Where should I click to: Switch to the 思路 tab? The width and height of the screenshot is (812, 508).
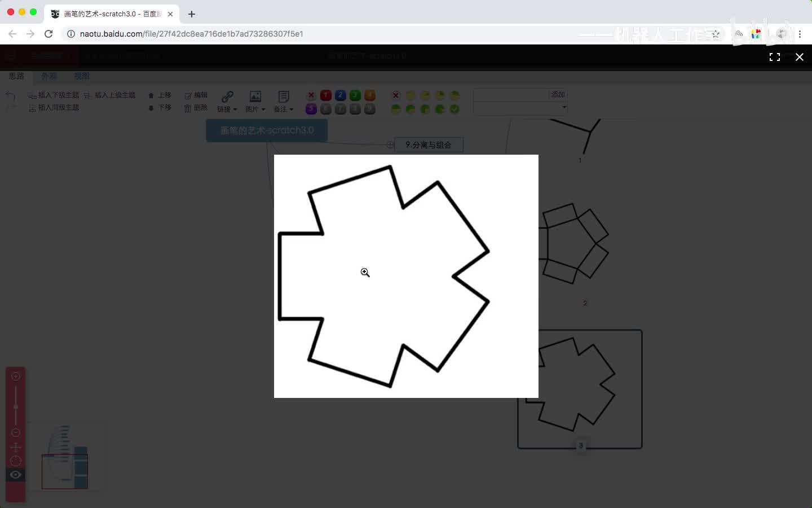[x=16, y=76]
